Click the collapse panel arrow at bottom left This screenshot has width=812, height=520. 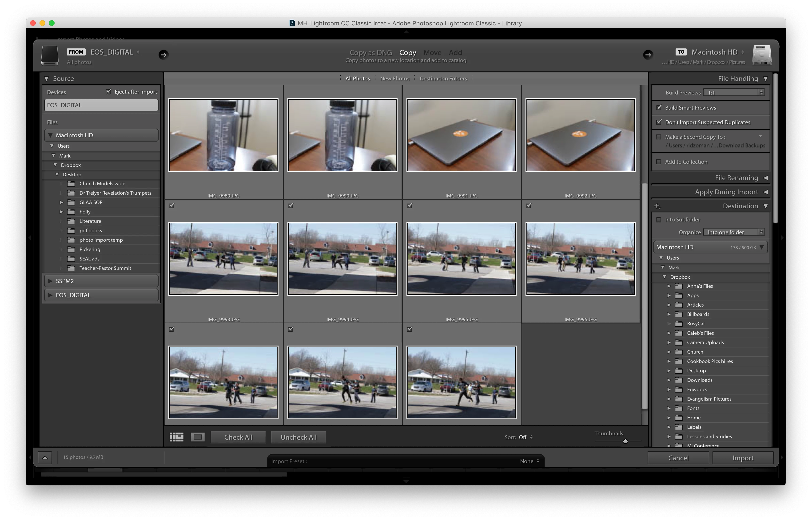coord(45,457)
